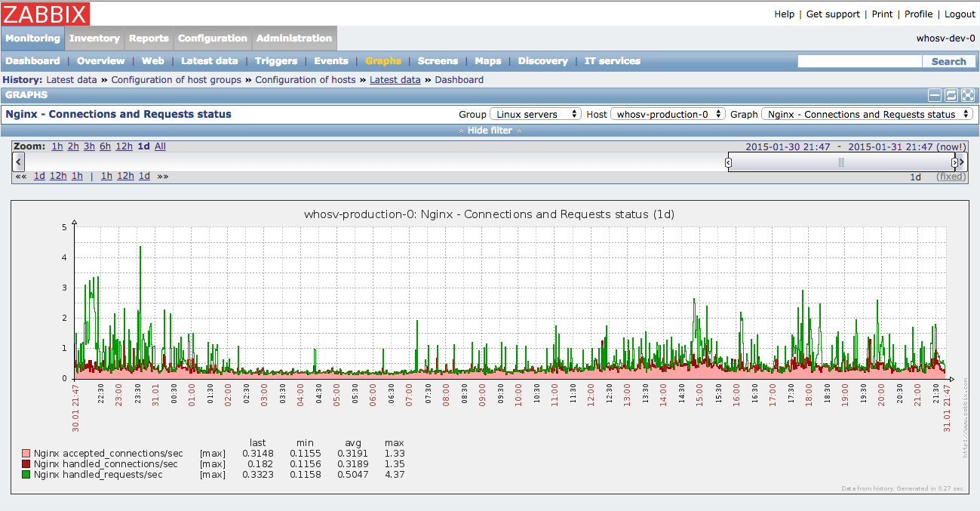Click the left resize handle on the time slider
The height and width of the screenshot is (511, 980).
(728, 162)
